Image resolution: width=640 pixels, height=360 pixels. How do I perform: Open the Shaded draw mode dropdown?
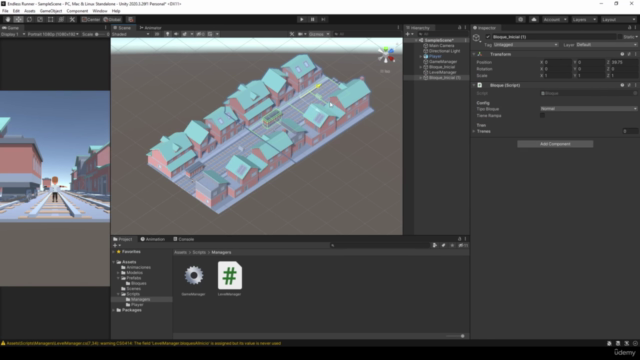(x=131, y=34)
